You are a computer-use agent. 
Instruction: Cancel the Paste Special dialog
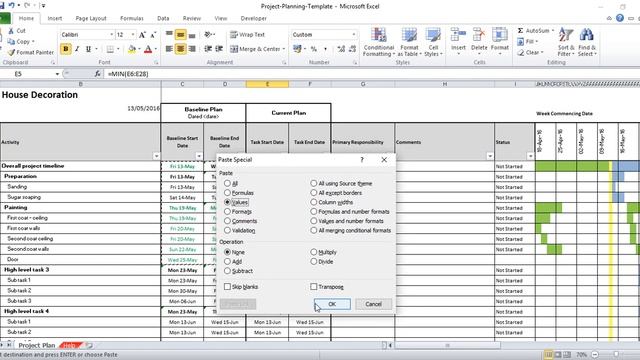coord(373,304)
